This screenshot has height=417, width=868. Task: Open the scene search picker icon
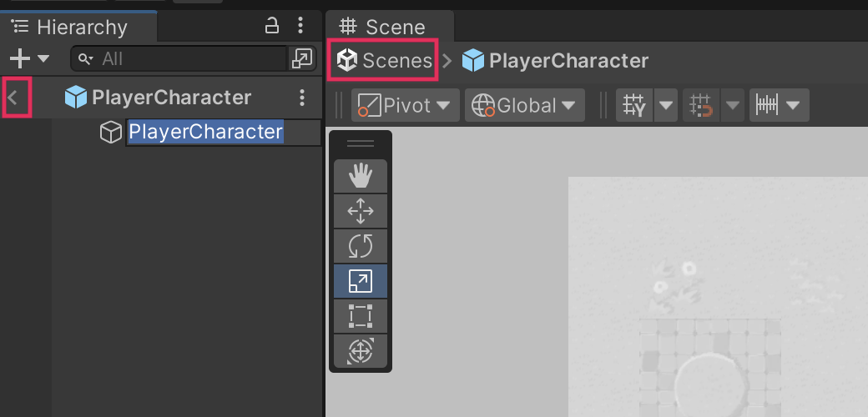coord(300,58)
